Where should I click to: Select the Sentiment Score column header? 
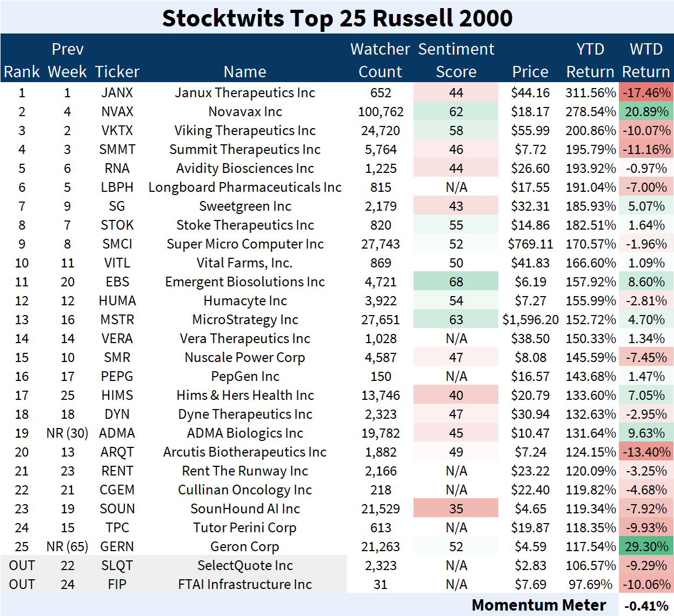(456, 60)
